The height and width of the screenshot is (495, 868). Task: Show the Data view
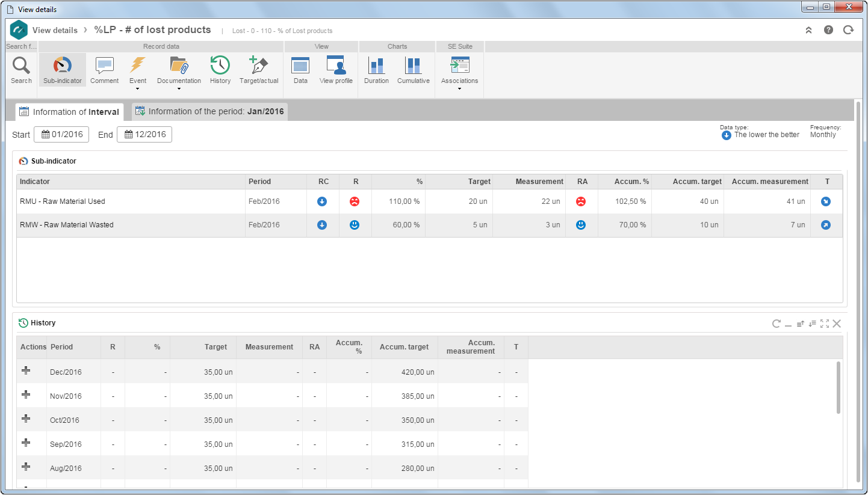point(300,70)
